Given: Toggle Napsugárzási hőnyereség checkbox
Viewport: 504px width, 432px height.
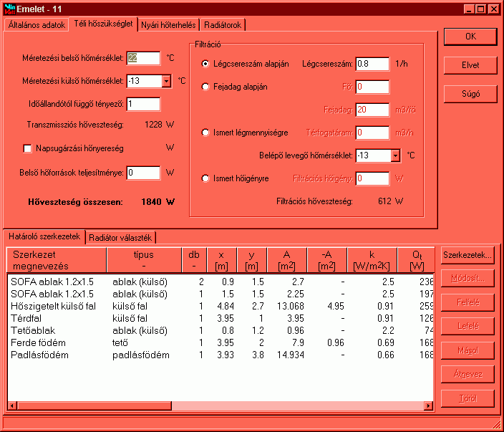Looking at the screenshot, I should [x=28, y=148].
